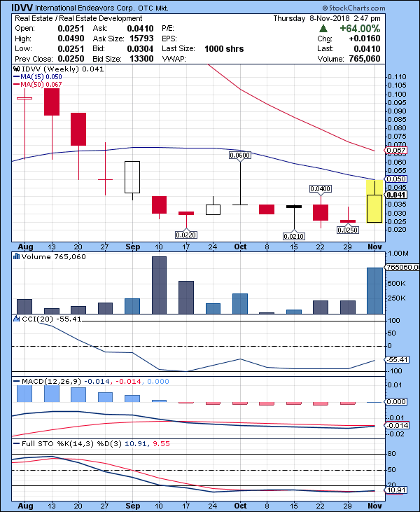Image resolution: width=420 pixels, height=512 pixels.
Task: Click the 0.0250 low price annotation
Action: (x=348, y=230)
